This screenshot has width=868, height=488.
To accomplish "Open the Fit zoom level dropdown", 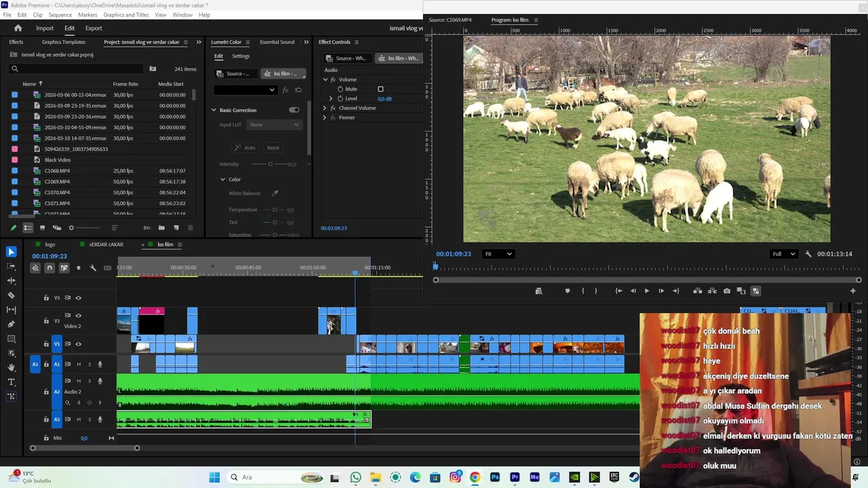I will pyautogui.click(x=498, y=254).
